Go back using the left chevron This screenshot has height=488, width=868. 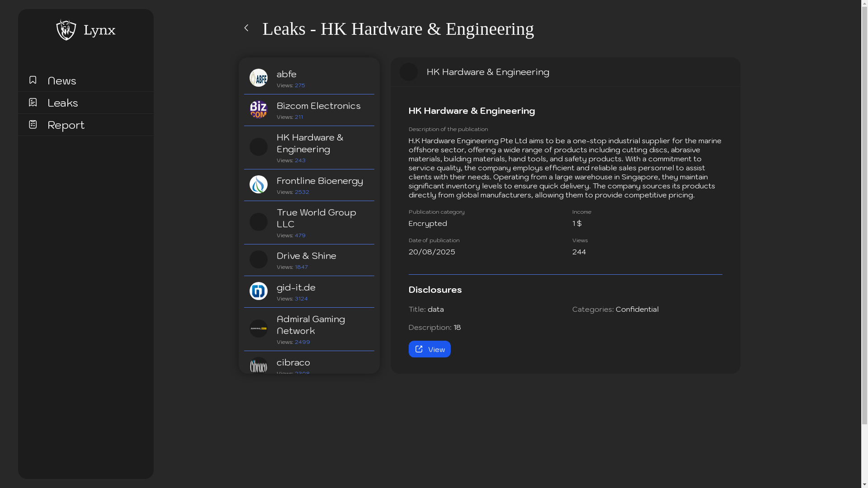246,28
